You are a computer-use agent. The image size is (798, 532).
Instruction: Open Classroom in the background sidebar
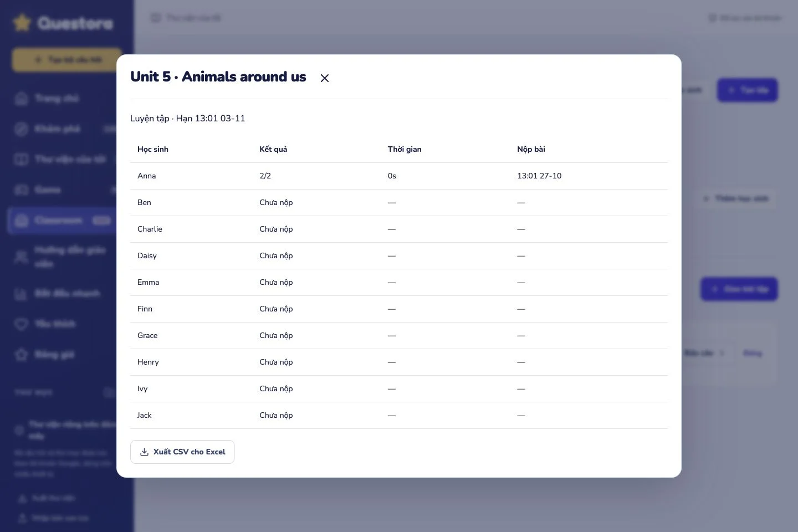[62, 221]
